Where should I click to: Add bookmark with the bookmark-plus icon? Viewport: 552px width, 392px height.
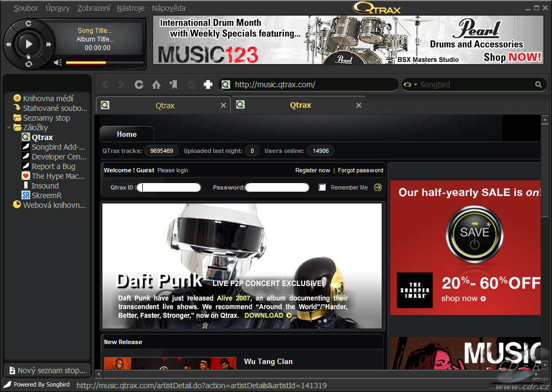[173, 85]
